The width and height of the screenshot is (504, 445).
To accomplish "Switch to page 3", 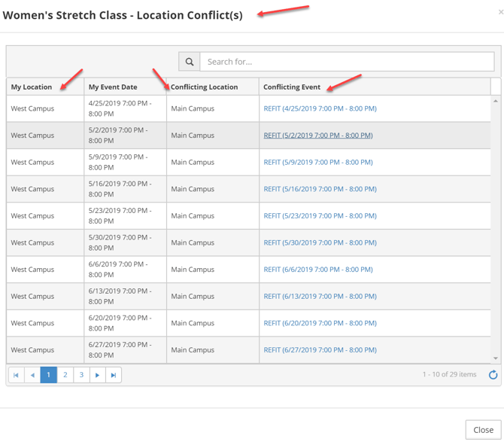I will coord(81,375).
